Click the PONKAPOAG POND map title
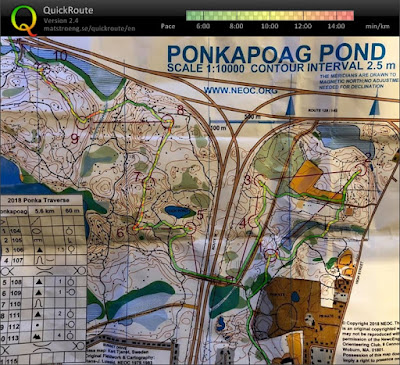This screenshot has height=365, width=400. [276, 53]
